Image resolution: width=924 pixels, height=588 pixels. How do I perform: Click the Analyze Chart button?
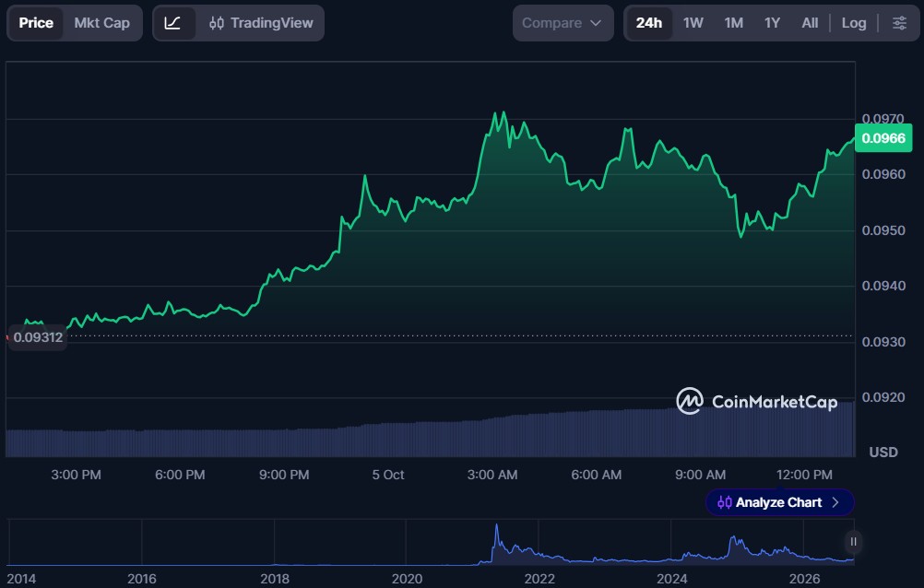coord(779,502)
